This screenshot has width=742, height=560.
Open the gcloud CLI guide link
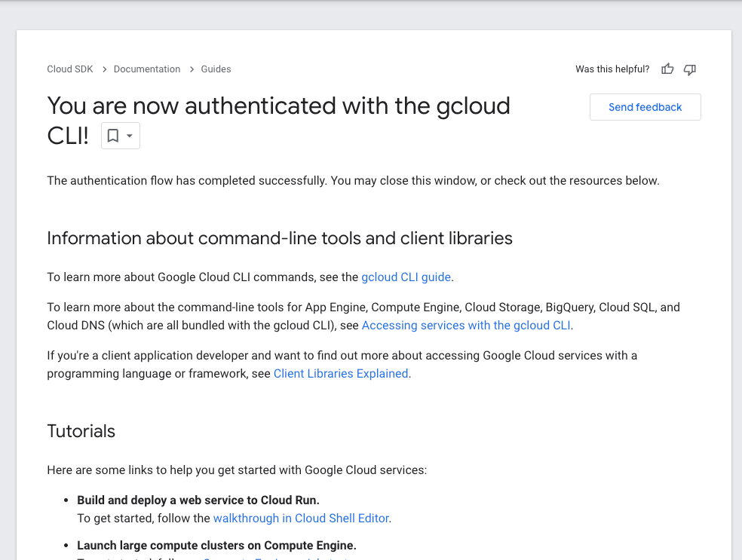tap(406, 277)
